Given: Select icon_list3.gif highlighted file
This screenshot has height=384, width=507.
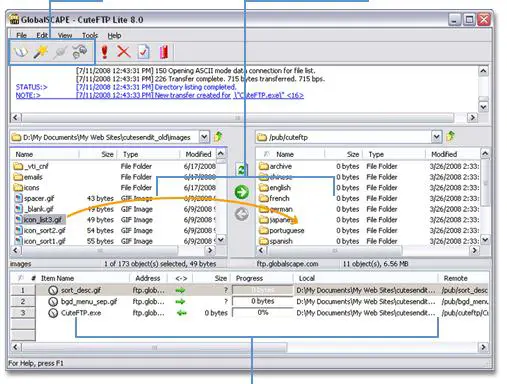Looking at the screenshot, I should (x=40, y=220).
